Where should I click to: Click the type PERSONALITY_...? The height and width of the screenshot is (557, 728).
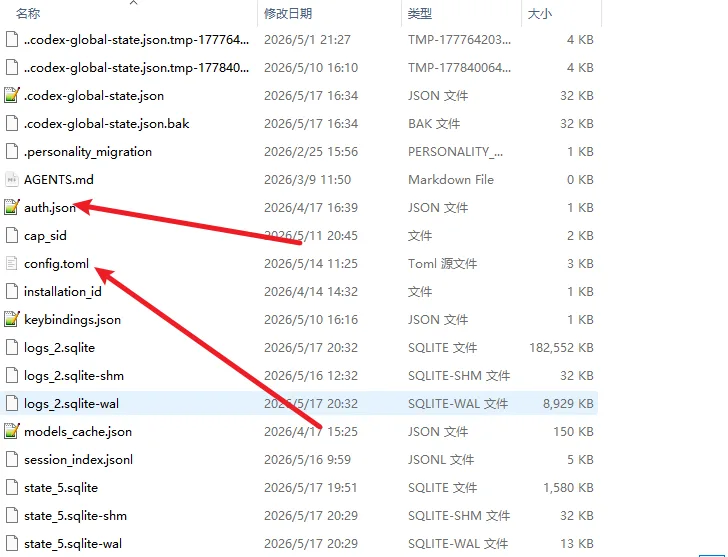[x=455, y=152]
